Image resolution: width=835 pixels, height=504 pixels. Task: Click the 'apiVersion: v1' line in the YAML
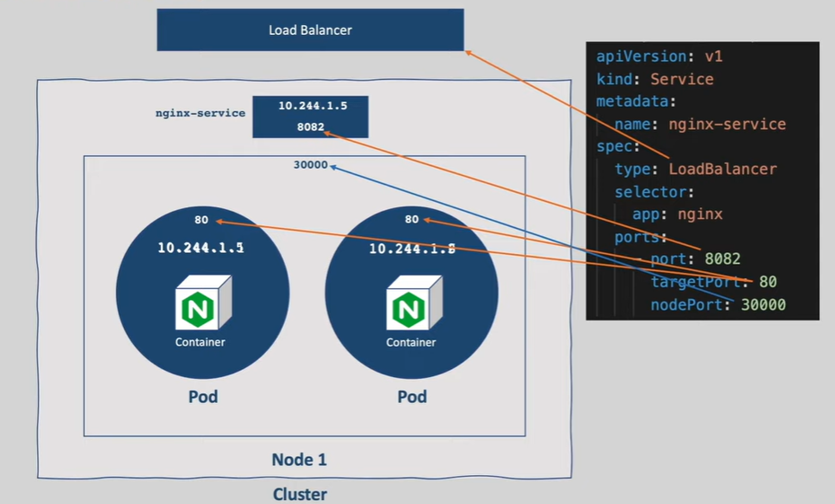(657, 56)
